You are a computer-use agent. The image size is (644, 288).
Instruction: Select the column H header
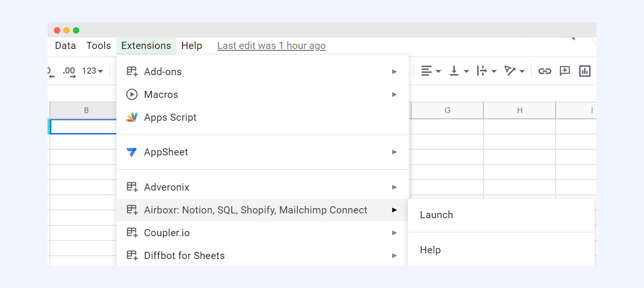(x=519, y=110)
